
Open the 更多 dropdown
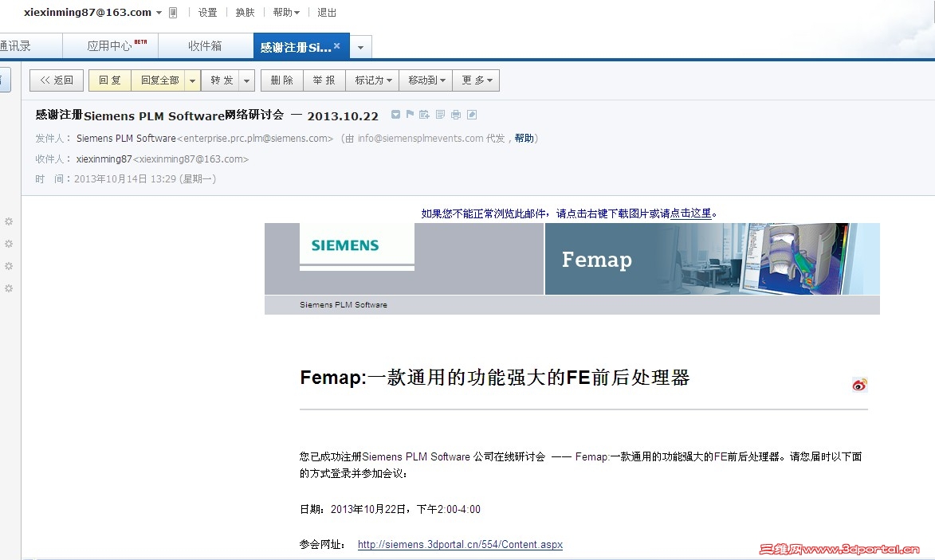[x=476, y=80]
